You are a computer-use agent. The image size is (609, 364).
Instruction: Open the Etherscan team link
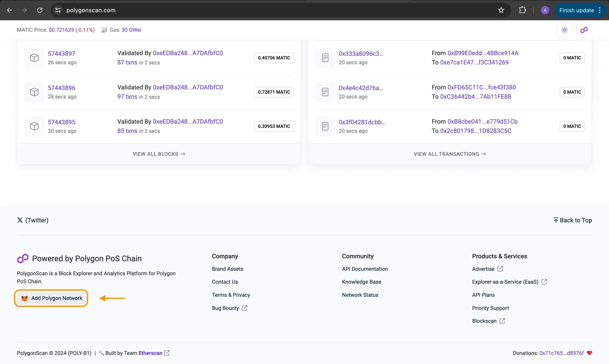tap(150, 353)
